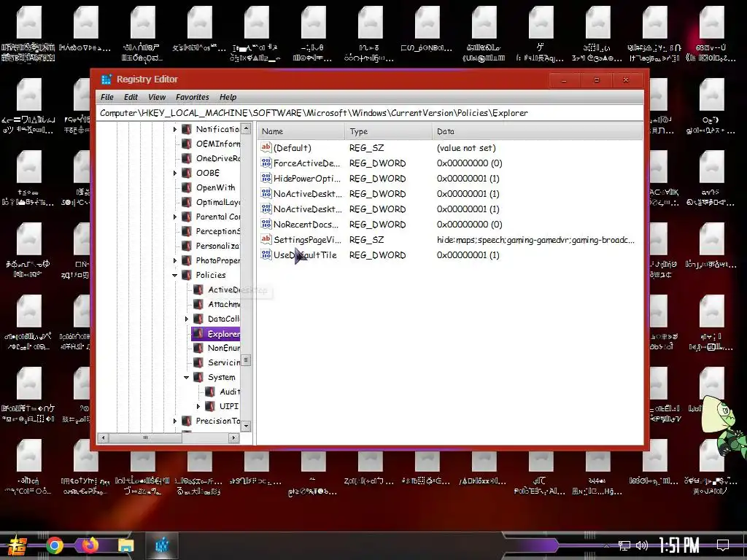
Task: Click the OneDriveR key folder icon
Action: [187, 158]
